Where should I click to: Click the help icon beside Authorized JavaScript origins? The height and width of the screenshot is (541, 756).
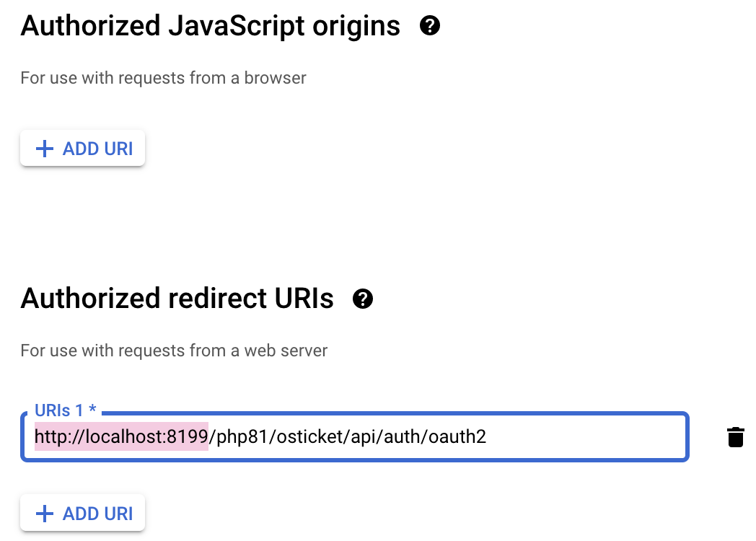429,26
